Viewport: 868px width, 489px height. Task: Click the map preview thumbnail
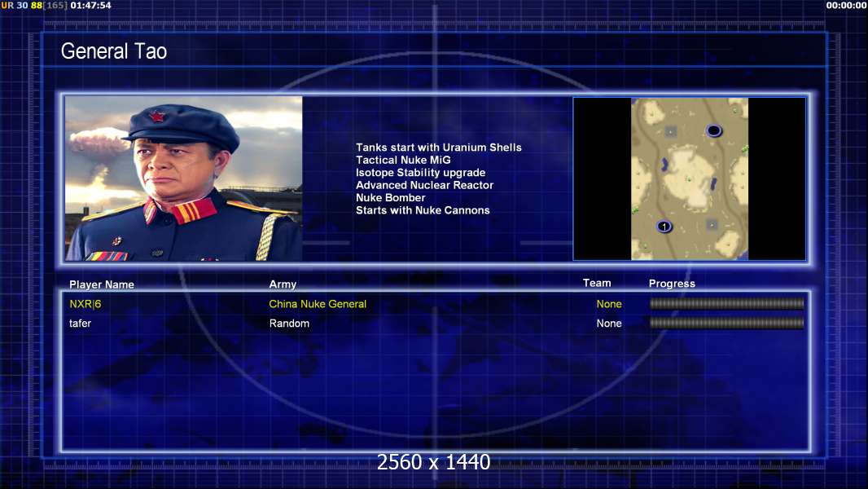pyautogui.click(x=689, y=178)
